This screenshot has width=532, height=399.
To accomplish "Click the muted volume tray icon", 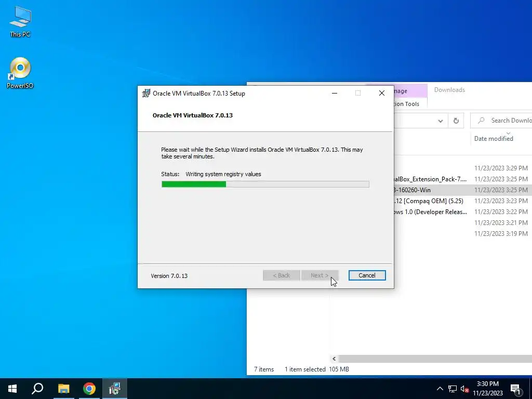I will (464, 389).
